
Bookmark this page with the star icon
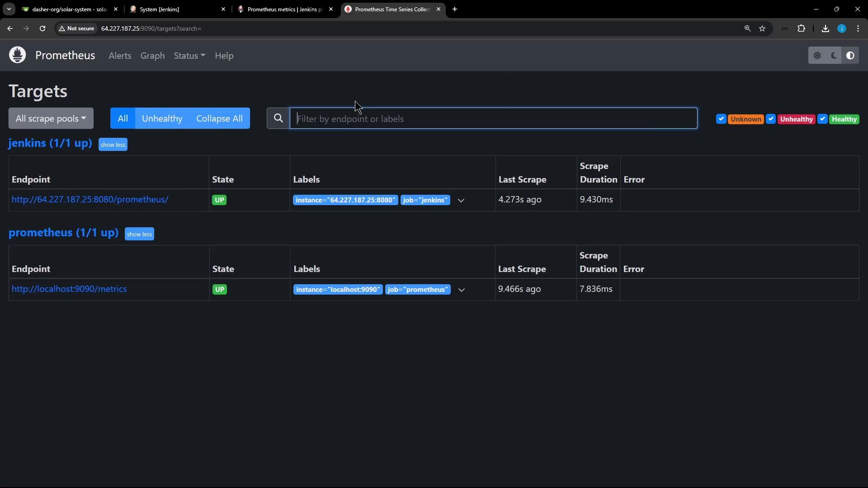tap(762, 28)
